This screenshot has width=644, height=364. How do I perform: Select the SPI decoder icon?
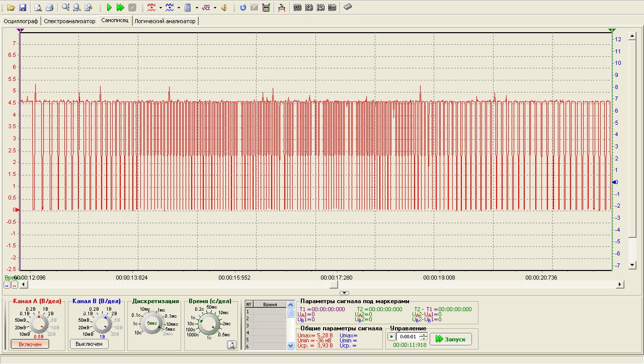[309, 8]
